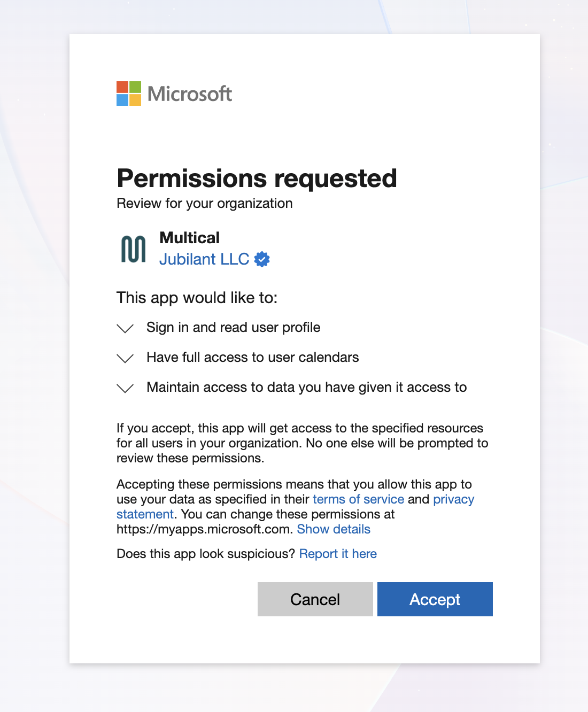The height and width of the screenshot is (712, 588).
Task: Click the Report it here link
Action: [x=338, y=554]
